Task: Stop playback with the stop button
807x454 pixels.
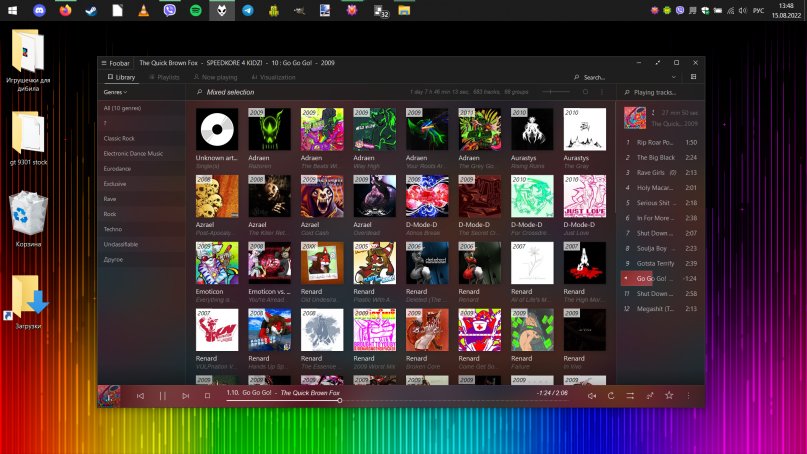Action: pos(207,396)
